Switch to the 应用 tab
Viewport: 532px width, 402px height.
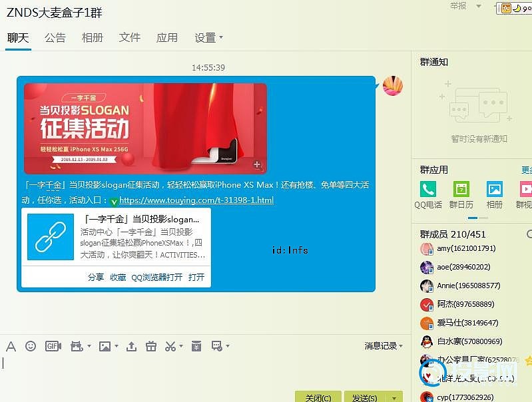[x=167, y=37]
